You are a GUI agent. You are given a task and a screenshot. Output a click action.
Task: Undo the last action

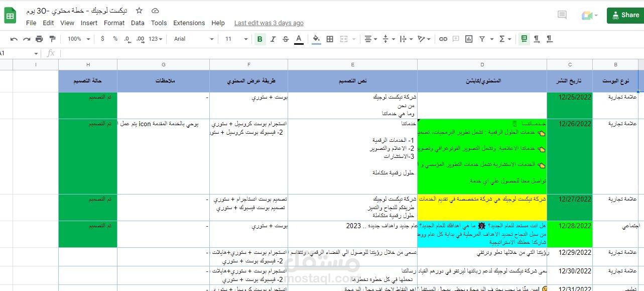14,39
